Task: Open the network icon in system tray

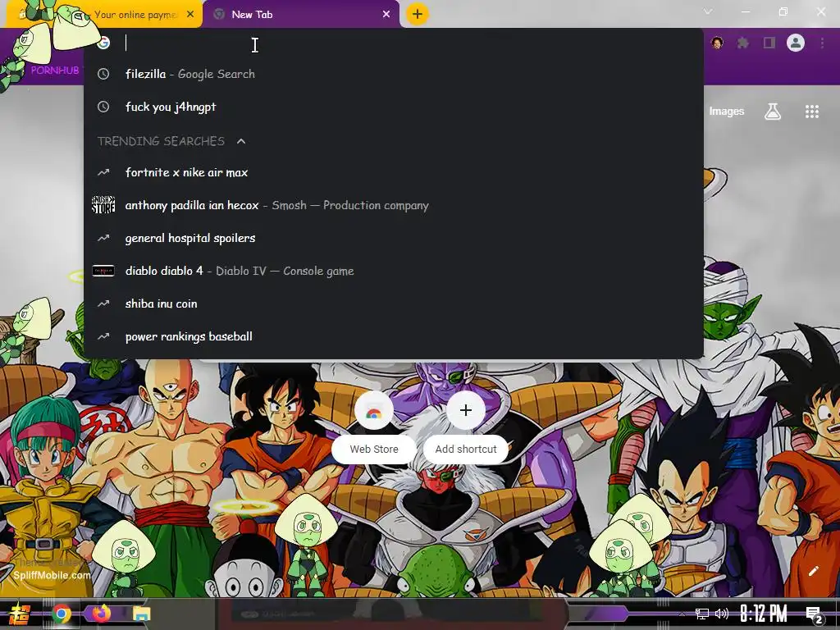Action: pos(702,614)
